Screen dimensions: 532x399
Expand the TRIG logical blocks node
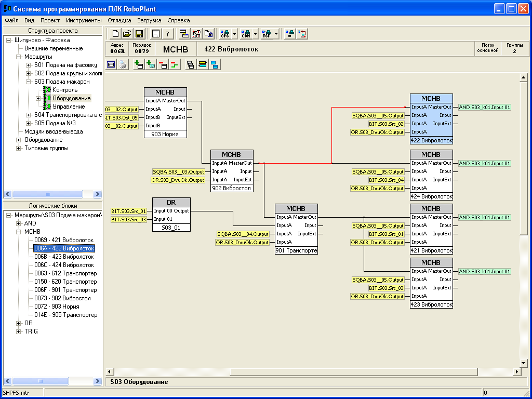click(x=19, y=331)
